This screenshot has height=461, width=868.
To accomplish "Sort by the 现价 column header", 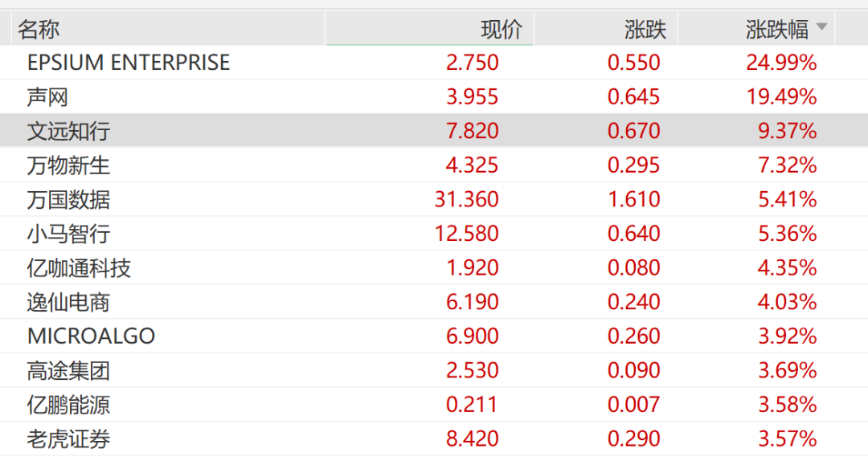I will click(501, 30).
